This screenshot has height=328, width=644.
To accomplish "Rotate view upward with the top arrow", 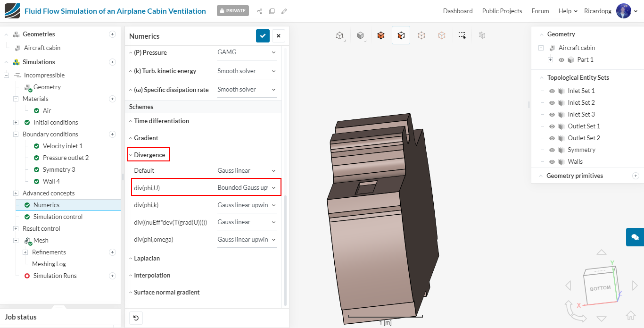I will pos(601,253).
